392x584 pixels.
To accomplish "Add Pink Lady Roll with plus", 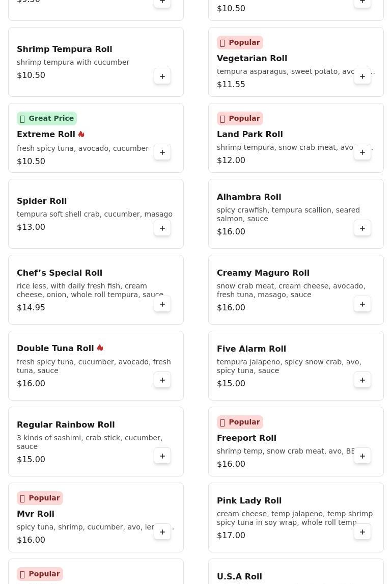I will point(362,532).
